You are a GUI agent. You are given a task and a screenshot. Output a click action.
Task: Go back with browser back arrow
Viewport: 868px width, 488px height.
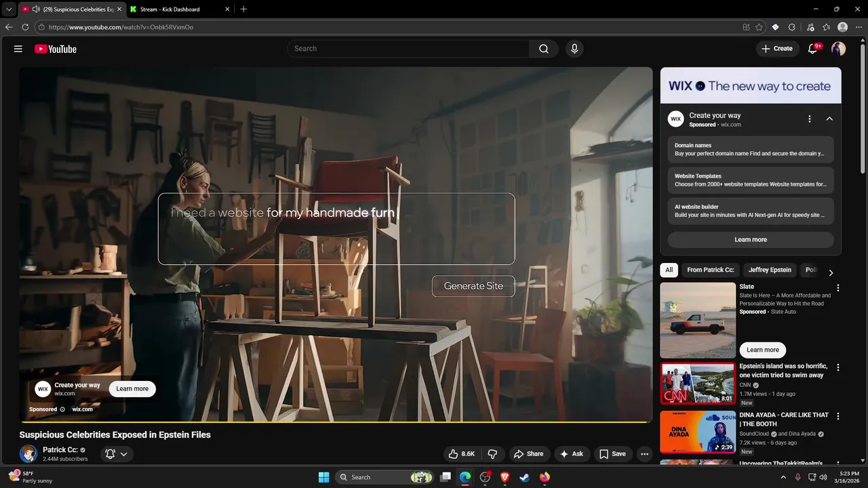[x=9, y=27]
